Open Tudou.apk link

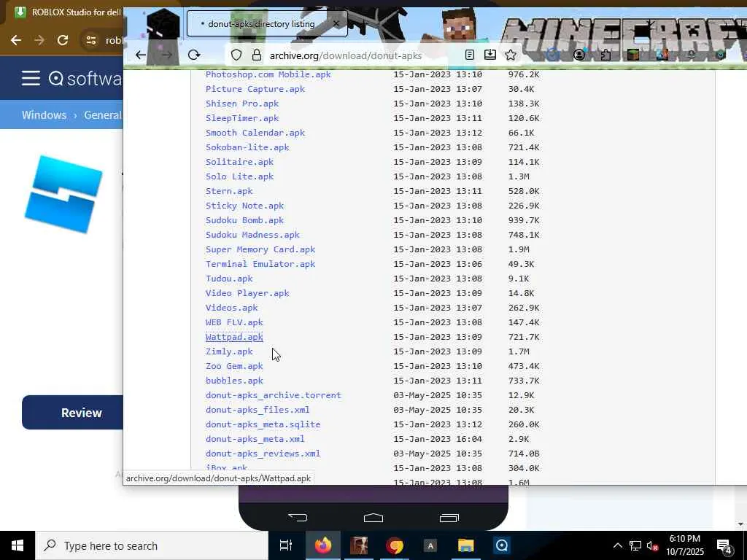(229, 279)
